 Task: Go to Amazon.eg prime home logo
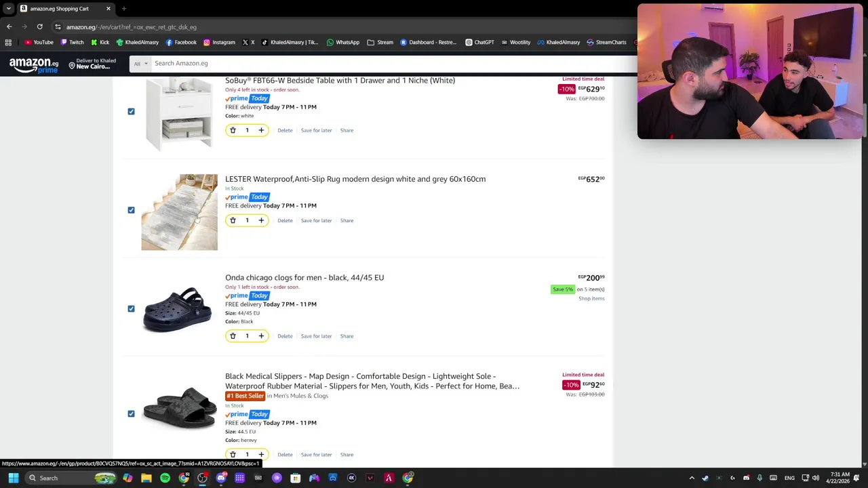(x=34, y=65)
